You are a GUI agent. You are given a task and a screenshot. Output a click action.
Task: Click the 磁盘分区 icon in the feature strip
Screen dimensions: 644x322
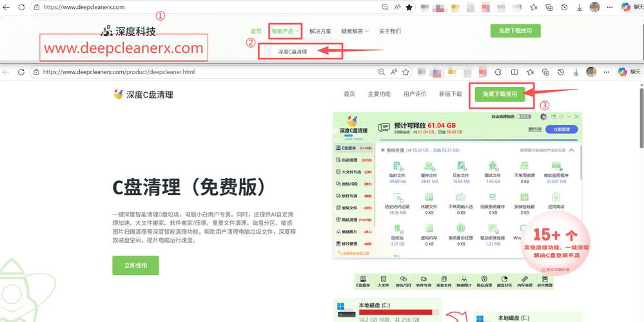504,278
